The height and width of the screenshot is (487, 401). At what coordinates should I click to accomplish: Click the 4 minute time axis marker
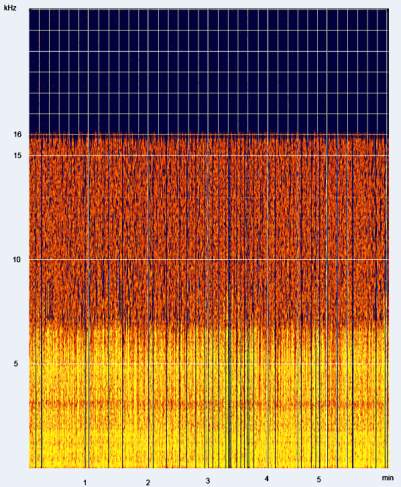click(x=267, y=479)
